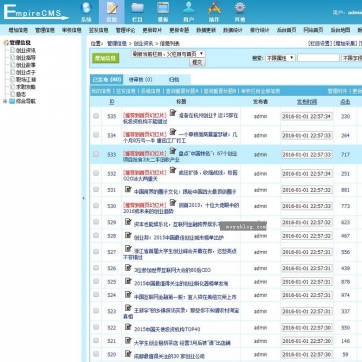Sort by the 点击 column header

[x=345, y=102]
